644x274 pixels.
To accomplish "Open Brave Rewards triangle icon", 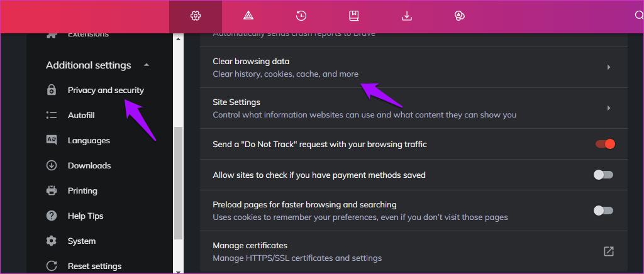I will (248, 16).
